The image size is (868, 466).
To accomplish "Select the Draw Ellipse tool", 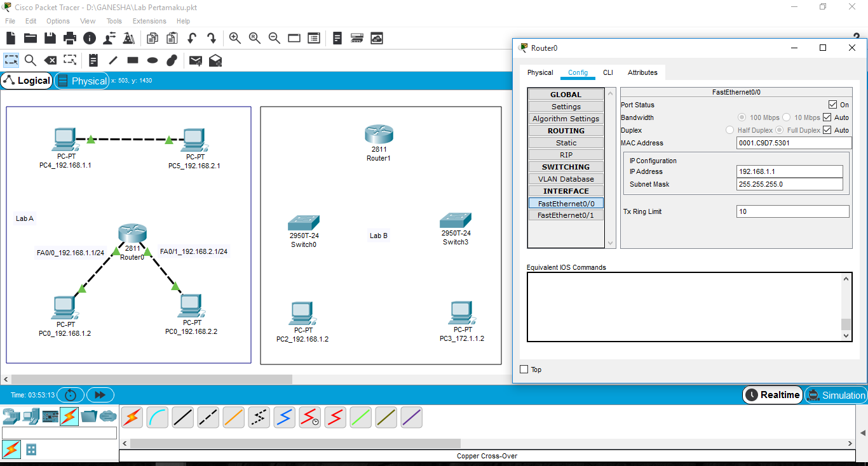I will coord(153,60).
